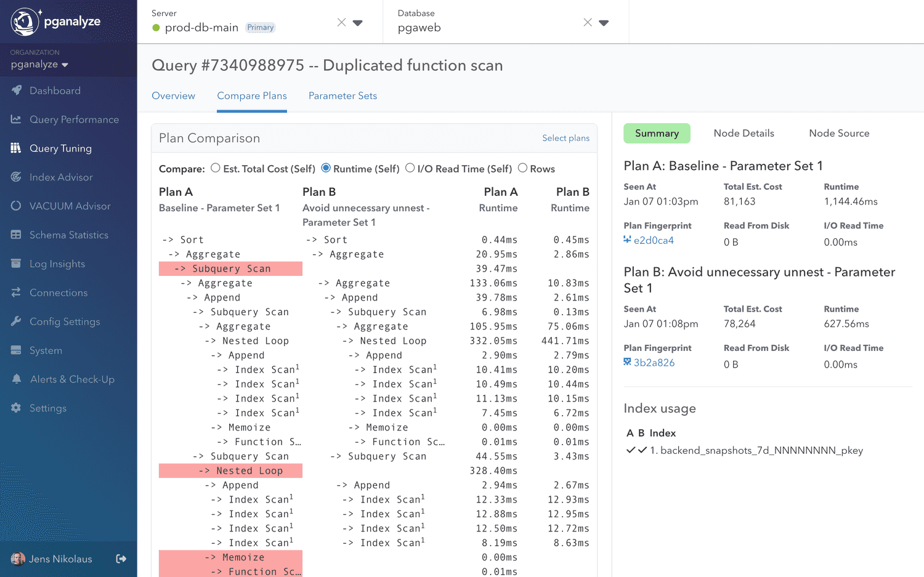The image size is (924, 577).
Task: Click the Select plans link
Action: pos(565,138)
